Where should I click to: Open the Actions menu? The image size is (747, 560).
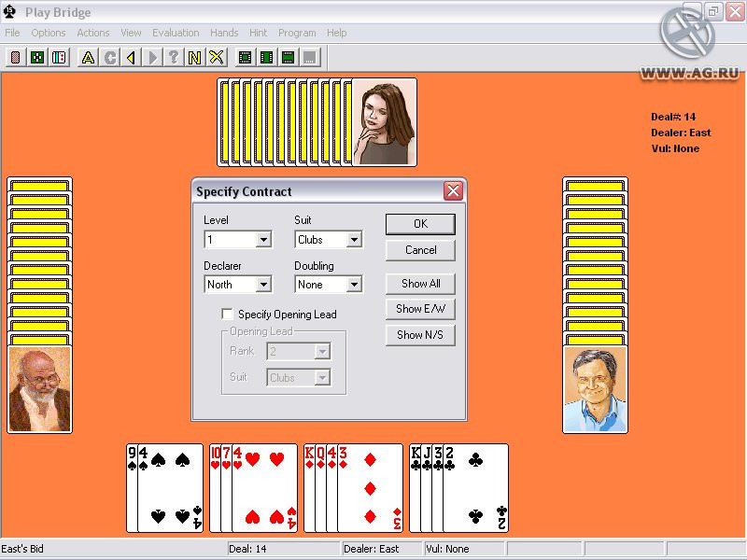(92, 33)
